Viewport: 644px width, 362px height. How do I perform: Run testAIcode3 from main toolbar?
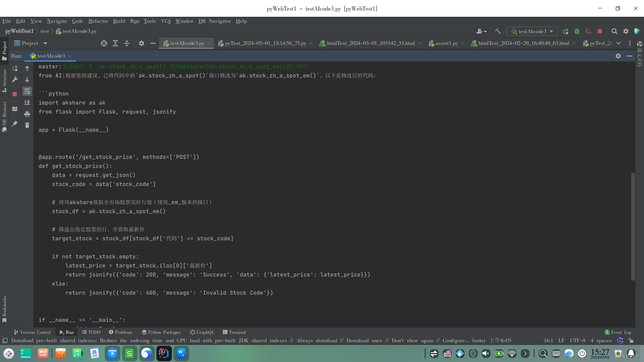[x=566, y=31]
